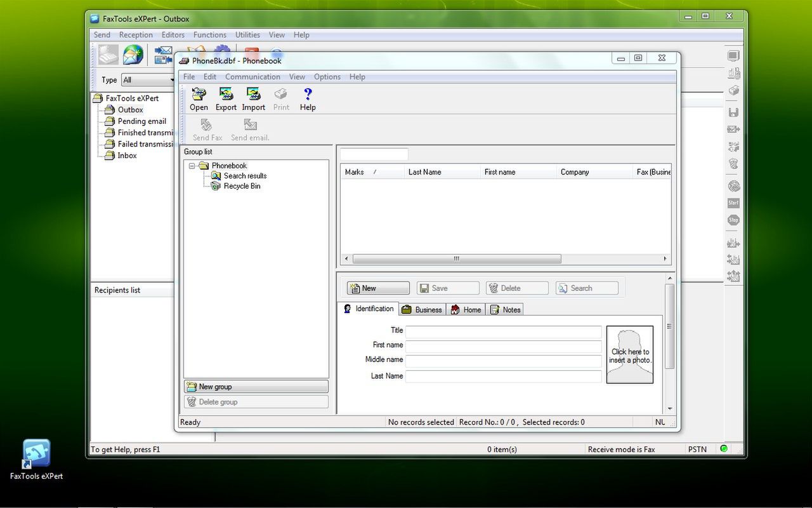812x508 pixels.
Task: Open the Functions menu in FaxTools
Action: point(210,35)
